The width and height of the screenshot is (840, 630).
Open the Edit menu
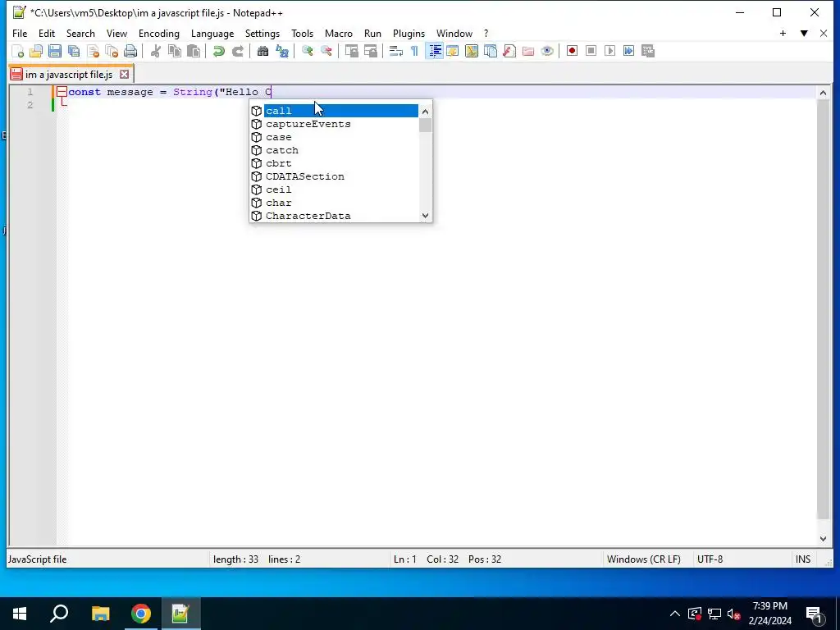pos(47,33)
